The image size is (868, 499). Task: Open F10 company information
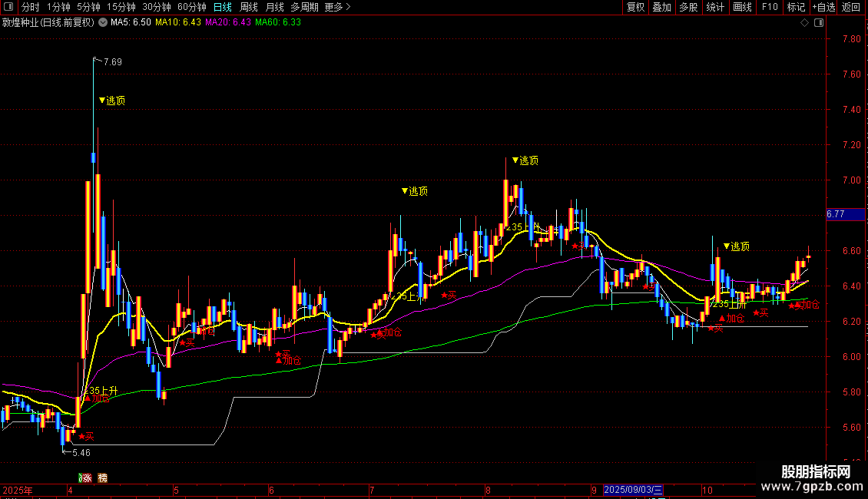(770, 7)
